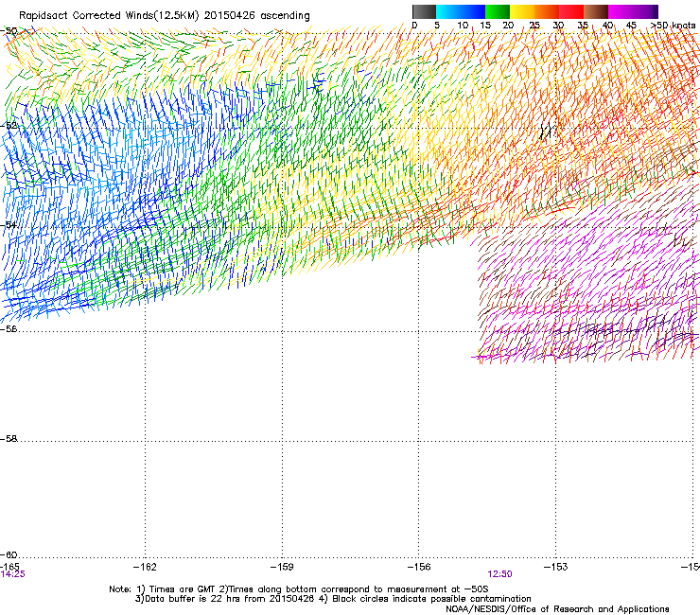Click the Rapidscat Corrected Winds title text

coord(165,15)
